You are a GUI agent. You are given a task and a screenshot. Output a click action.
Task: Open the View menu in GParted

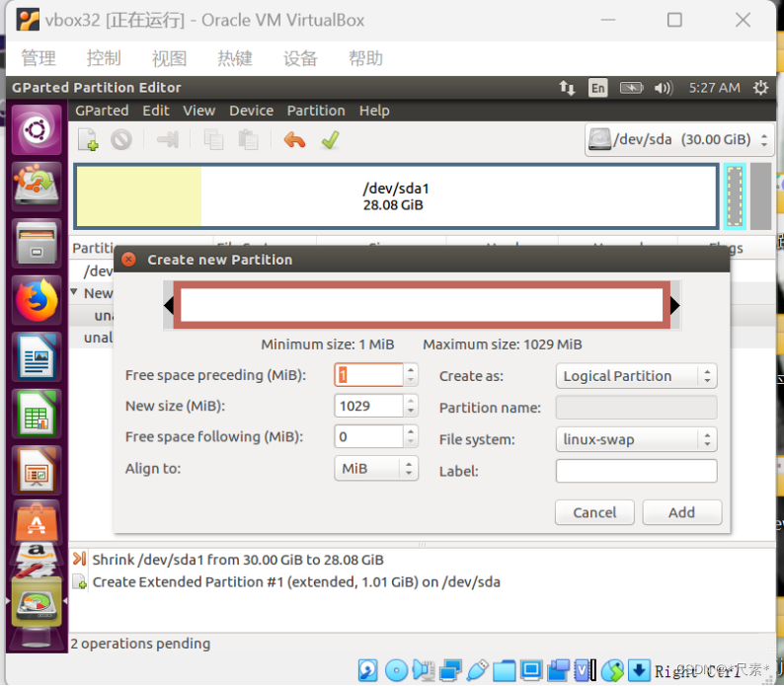(199, 111)
